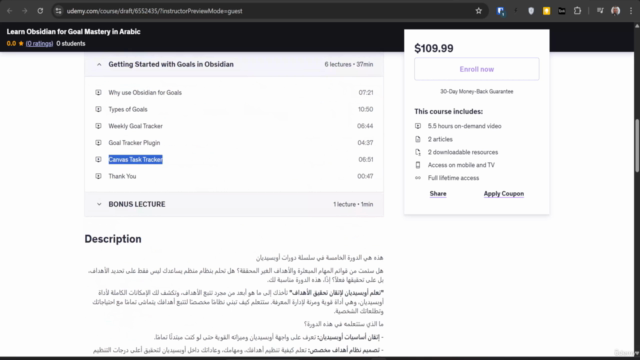Image resolution: width=640 pixels, height=360 pixels.
Task: Click the 07:21 lecture duration
Action: 366,93
